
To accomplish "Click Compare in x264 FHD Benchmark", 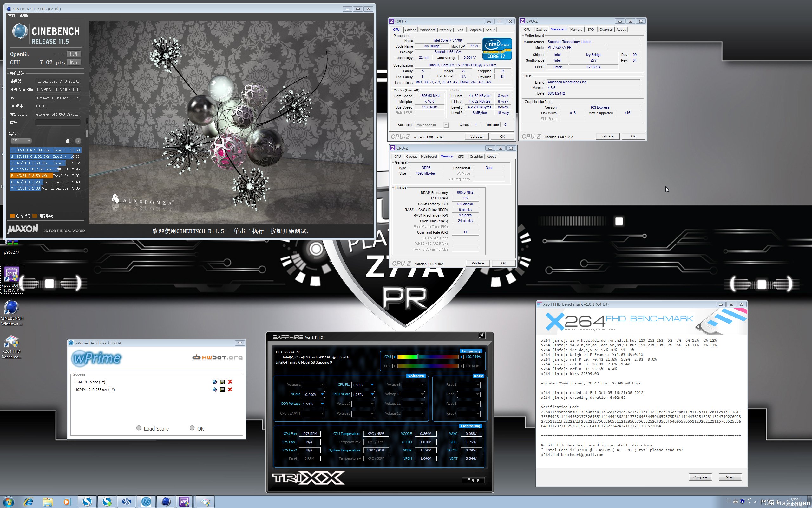I will pos(700,477).
